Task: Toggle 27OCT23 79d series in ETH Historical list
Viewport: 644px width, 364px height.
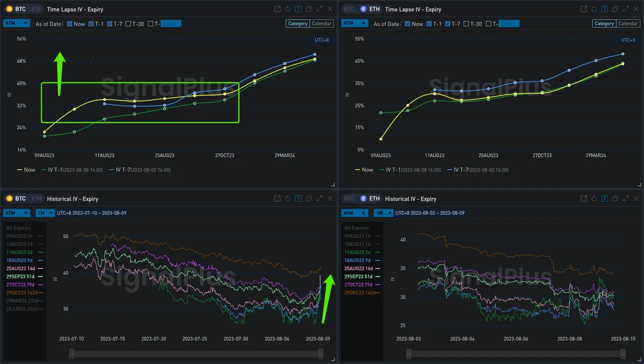Action: pos(363,285)
